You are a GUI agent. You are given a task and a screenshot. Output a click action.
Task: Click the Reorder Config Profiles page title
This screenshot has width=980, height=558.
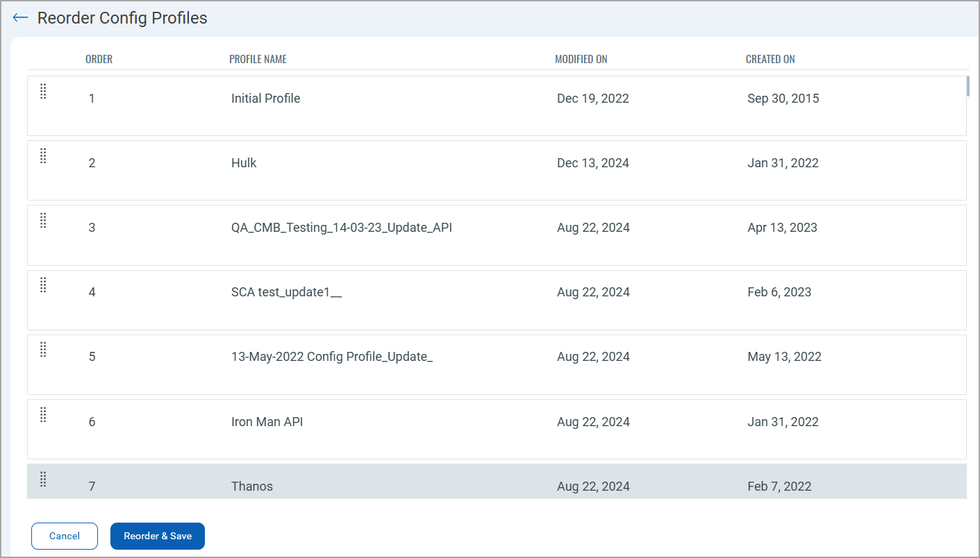[x=122, y=18]
